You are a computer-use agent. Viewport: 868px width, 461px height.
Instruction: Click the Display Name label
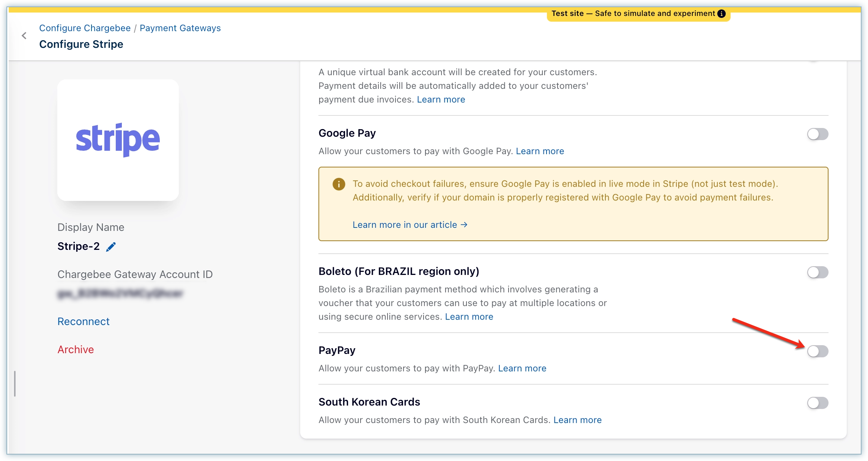coord(91,227)
